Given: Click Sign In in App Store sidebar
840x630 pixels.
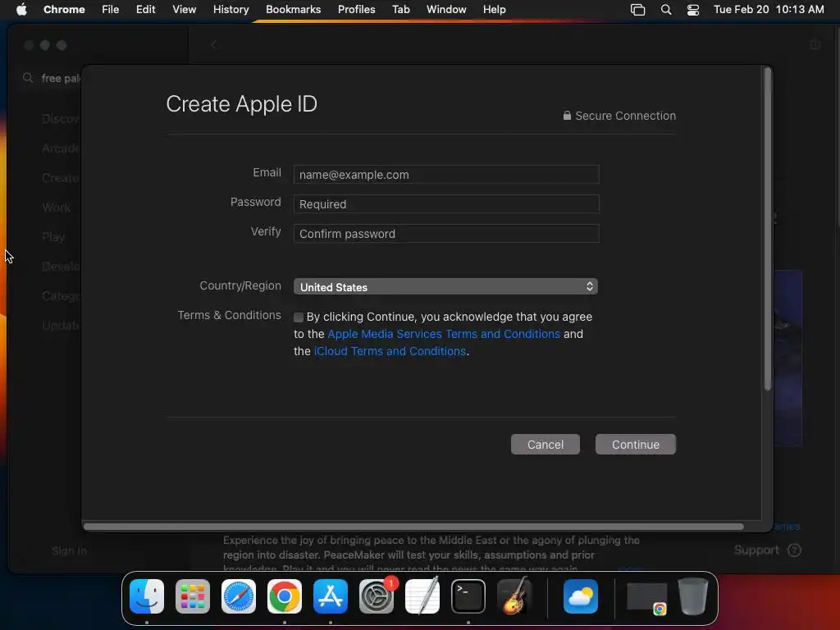Looking at the screenshot, I should pos(69,550).
